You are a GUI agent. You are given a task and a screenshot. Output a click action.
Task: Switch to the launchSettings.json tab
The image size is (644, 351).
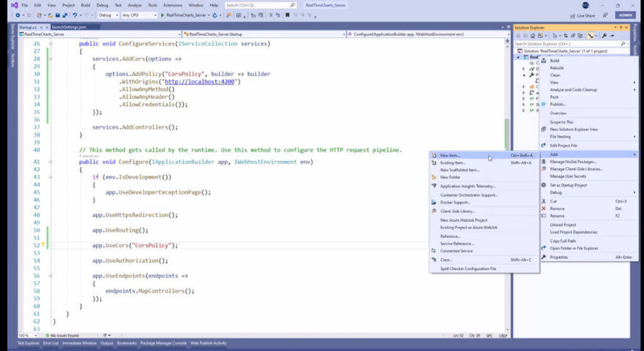point(69,27)
